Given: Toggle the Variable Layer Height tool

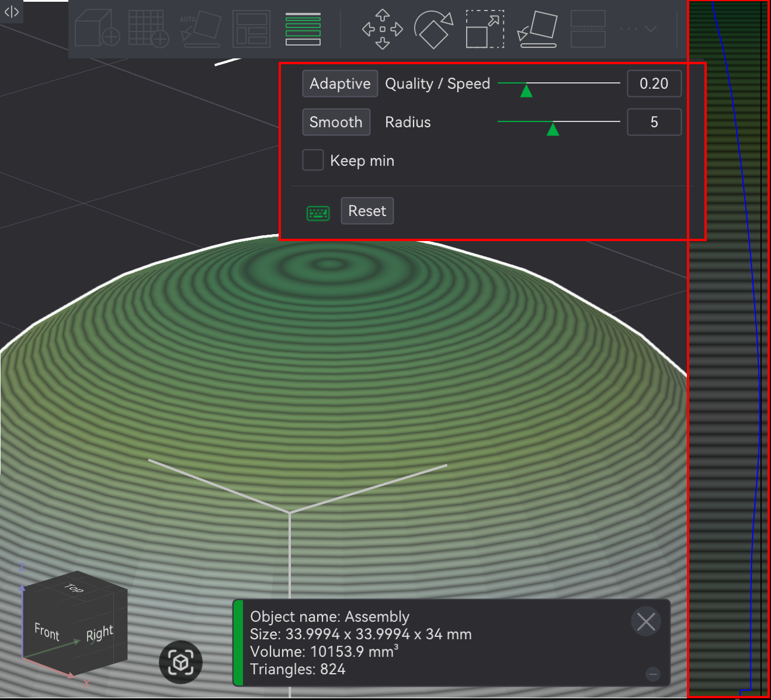Looking at the screenshot, I should (303, 29).
